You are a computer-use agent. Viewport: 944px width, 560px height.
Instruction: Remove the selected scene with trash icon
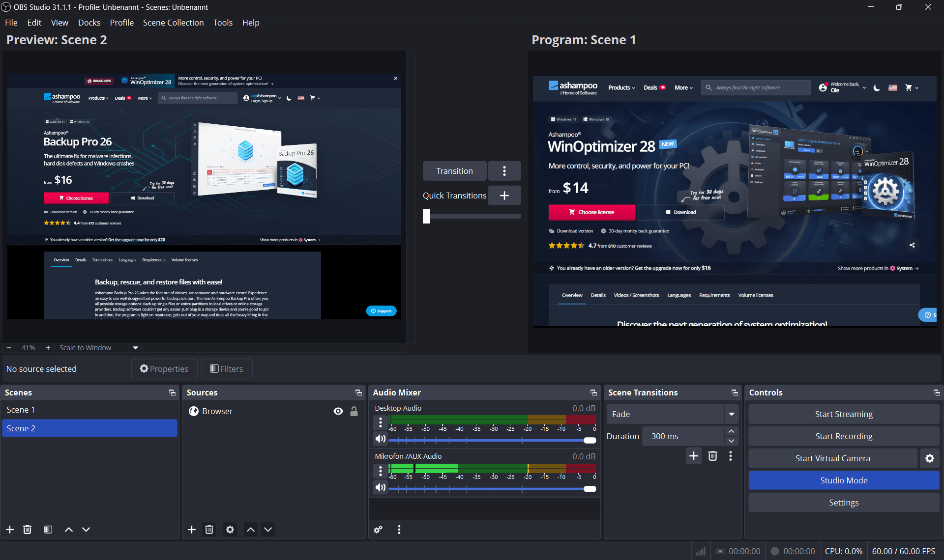tap(28, 530)
